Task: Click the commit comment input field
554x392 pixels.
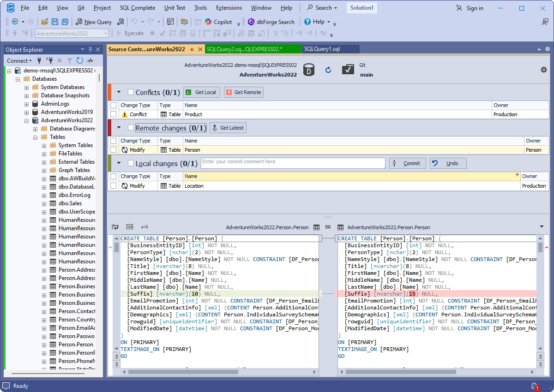Action: click(x=292, y=163)
